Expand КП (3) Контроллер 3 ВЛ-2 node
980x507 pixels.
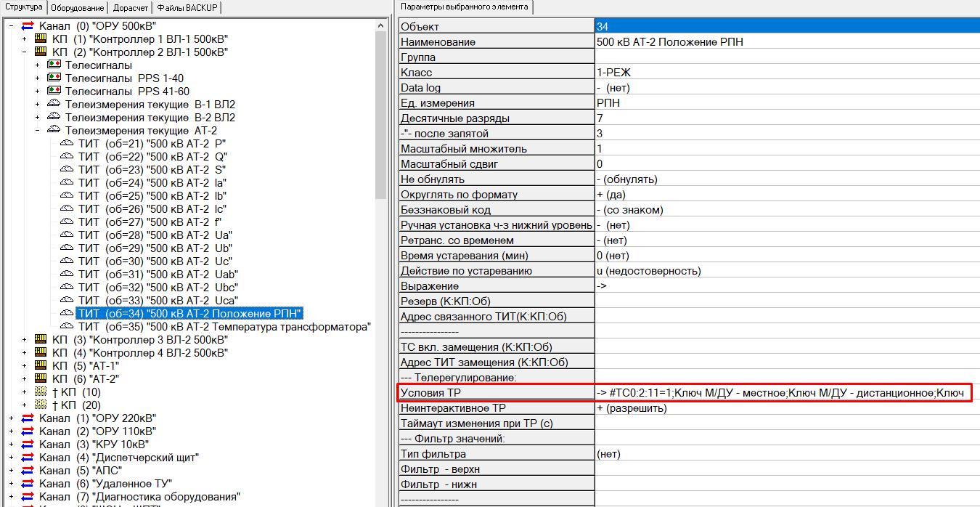click(24, 340)
